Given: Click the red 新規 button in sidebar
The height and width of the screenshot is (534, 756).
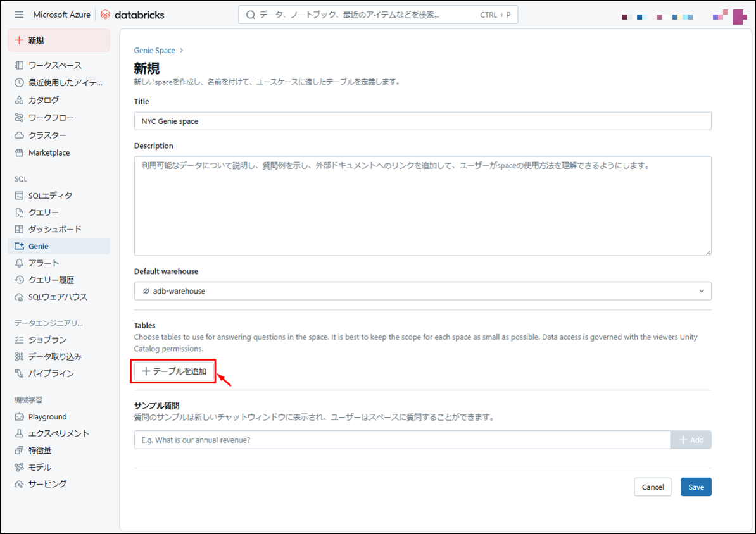Looking at the screenshot, I should click(59, 40).
